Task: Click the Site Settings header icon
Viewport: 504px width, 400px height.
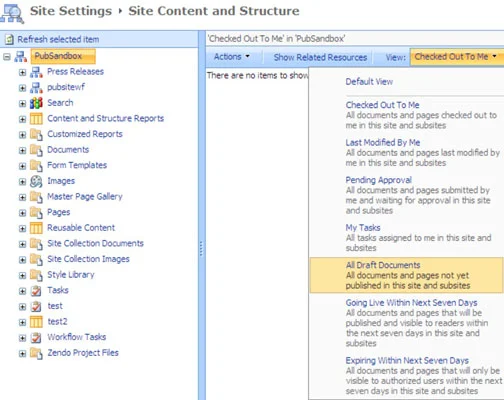Action: (x=12, y=14)
